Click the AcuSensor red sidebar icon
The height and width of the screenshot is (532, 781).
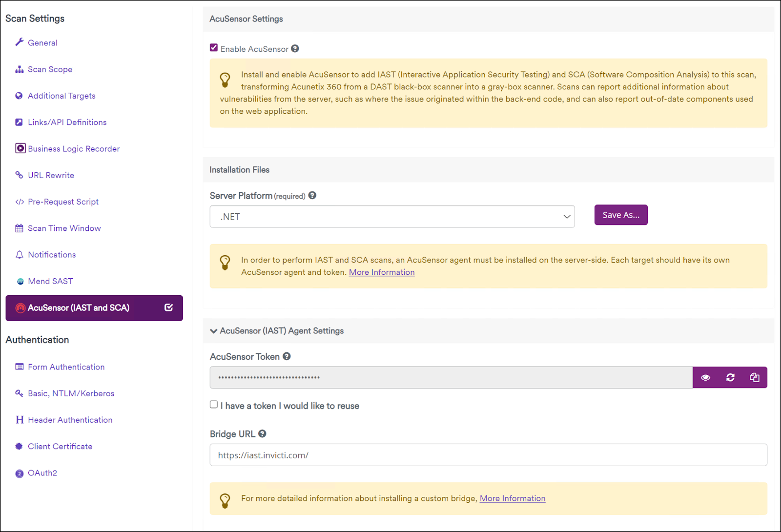tap(21, 308)
